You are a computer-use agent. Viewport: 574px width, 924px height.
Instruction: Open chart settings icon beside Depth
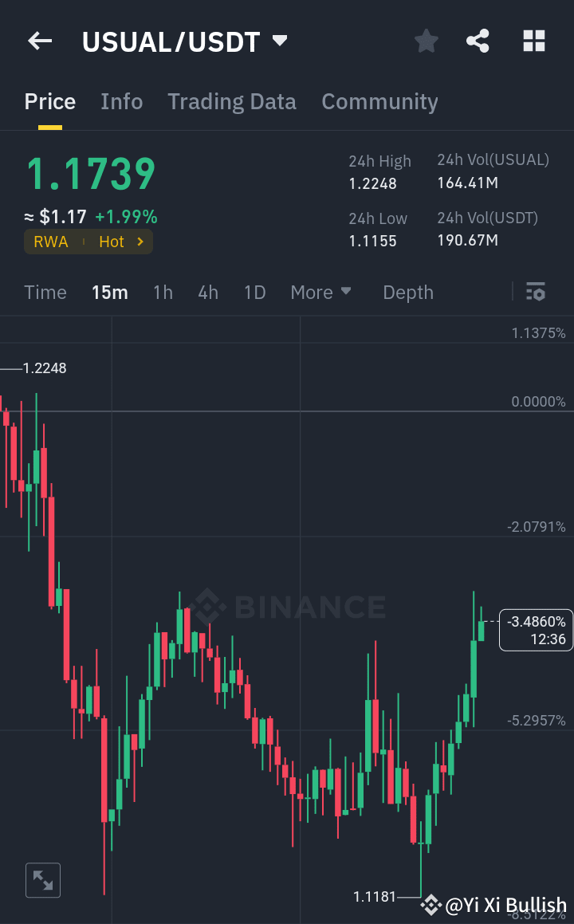pyautogui.click(x=535, y=292)
